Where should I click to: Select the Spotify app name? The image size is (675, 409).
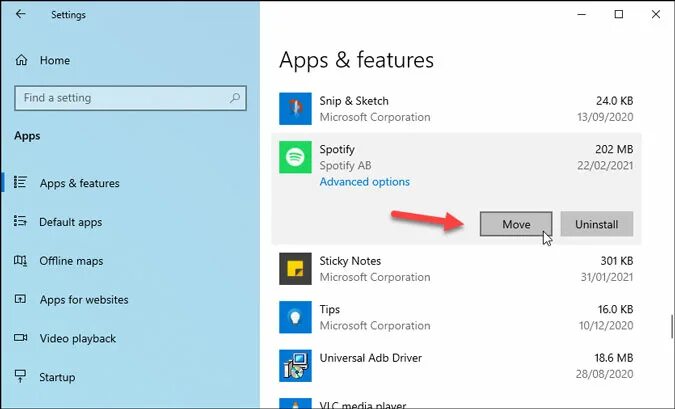(337, 149)
